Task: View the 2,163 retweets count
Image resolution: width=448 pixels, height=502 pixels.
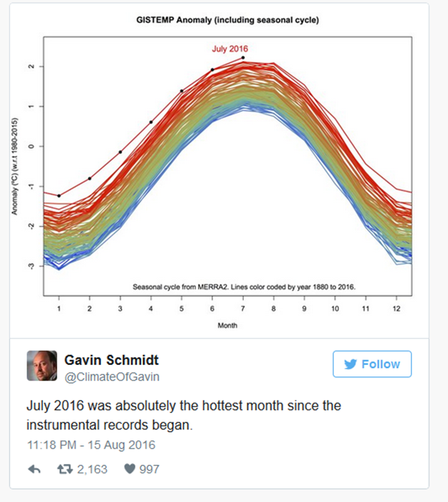Action: tap(91, 469)
